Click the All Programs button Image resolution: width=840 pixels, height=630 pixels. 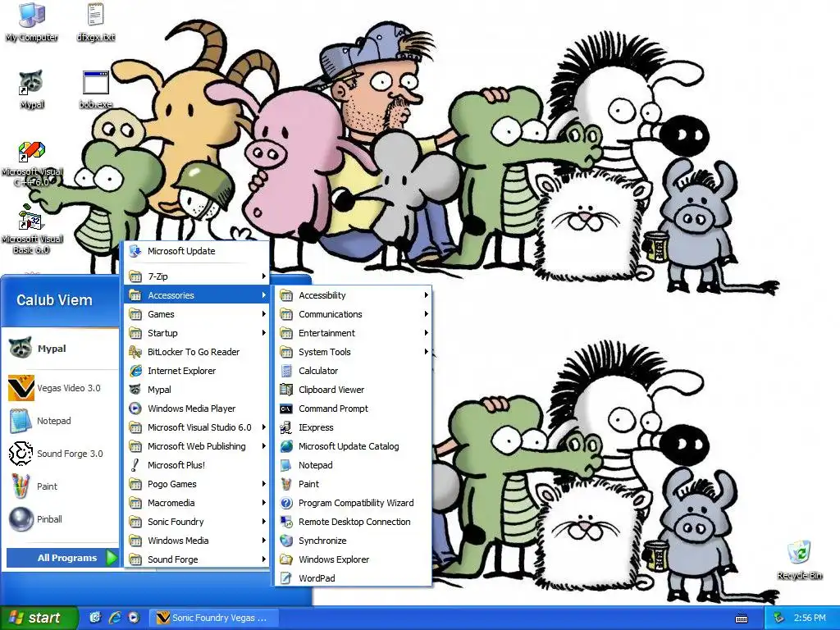tap(62, 558)
